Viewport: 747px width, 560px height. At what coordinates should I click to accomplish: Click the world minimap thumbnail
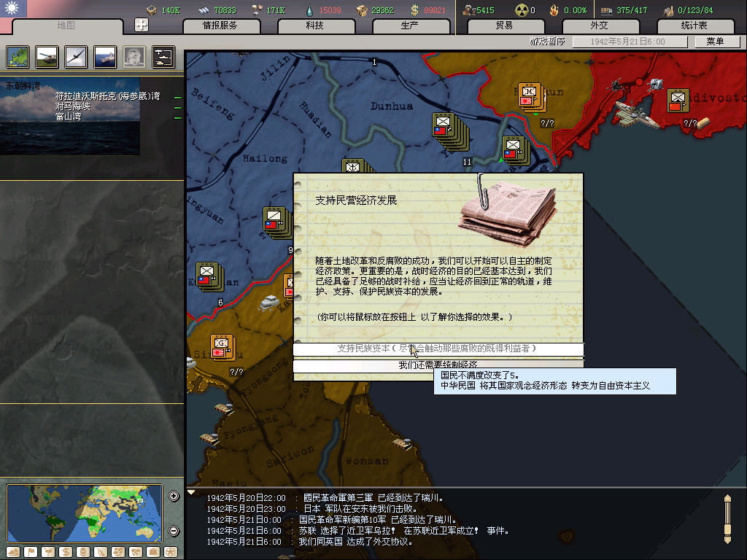(x=85, y=513)
